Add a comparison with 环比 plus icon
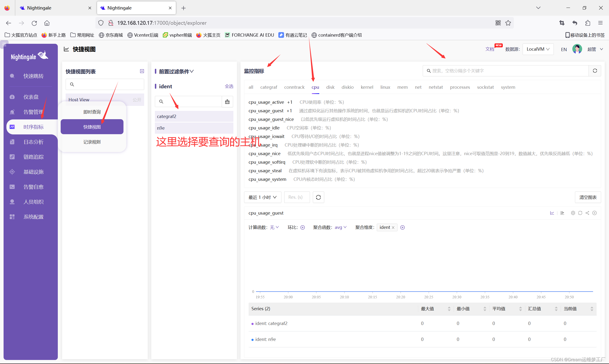 [303, 227]
